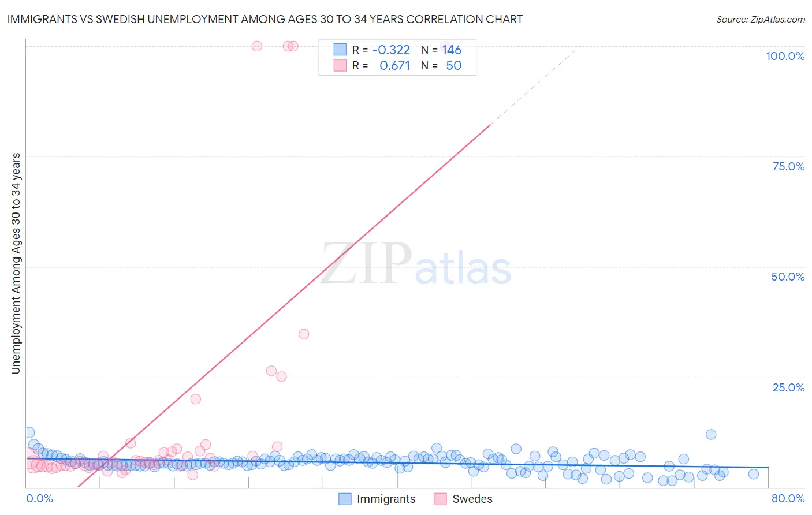Click the pink swatch beside R = 0.671

(340, 65)
